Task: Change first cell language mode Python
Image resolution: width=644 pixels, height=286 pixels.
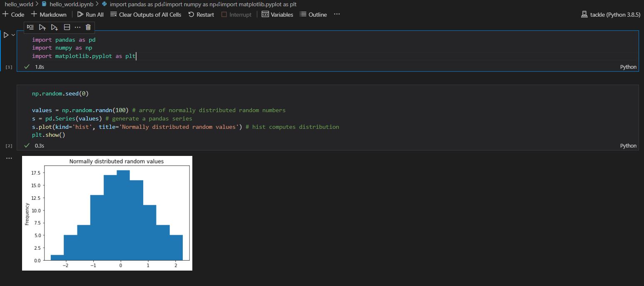Action: (x=628, y=67)
